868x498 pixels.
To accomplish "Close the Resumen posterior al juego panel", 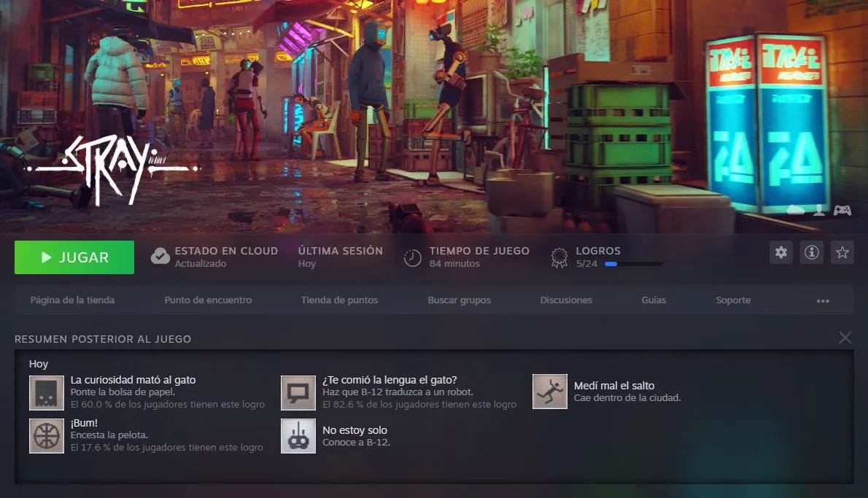I will coord(845,338).
